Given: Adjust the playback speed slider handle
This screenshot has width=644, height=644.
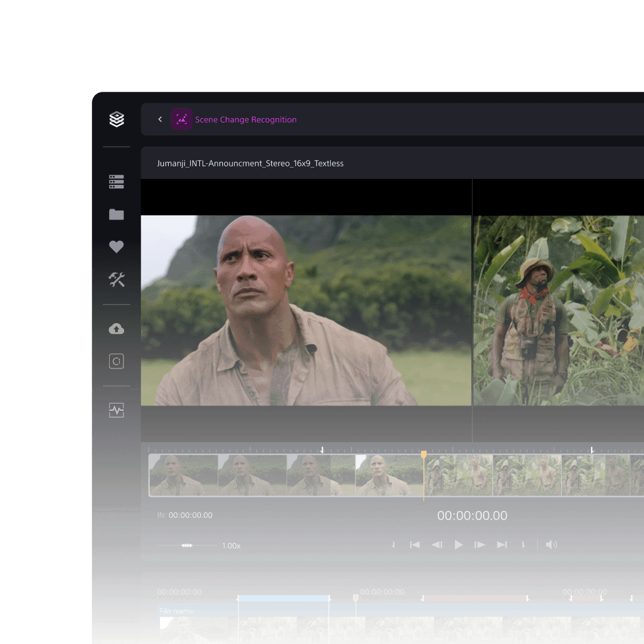Looking at the screenshot, I should (187, 546).
